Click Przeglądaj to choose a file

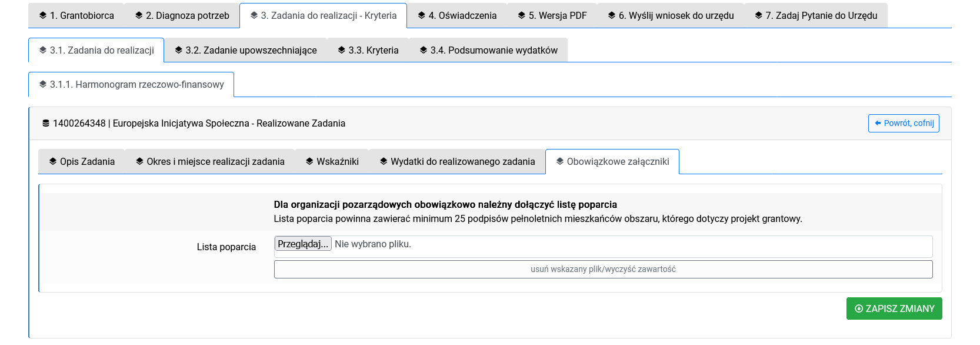click(303, 244)
